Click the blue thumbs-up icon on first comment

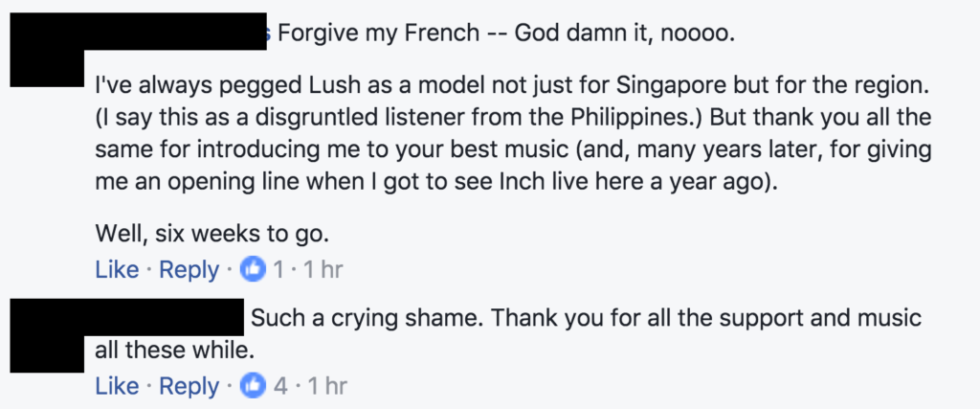pyautogui.click(x=254, y=270)
